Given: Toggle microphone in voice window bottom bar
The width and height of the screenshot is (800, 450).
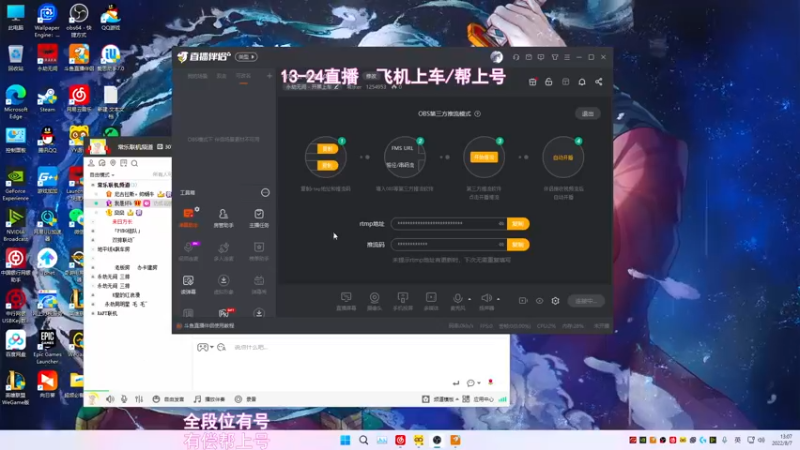Looking at the screenshot, I should click(124, 399).
